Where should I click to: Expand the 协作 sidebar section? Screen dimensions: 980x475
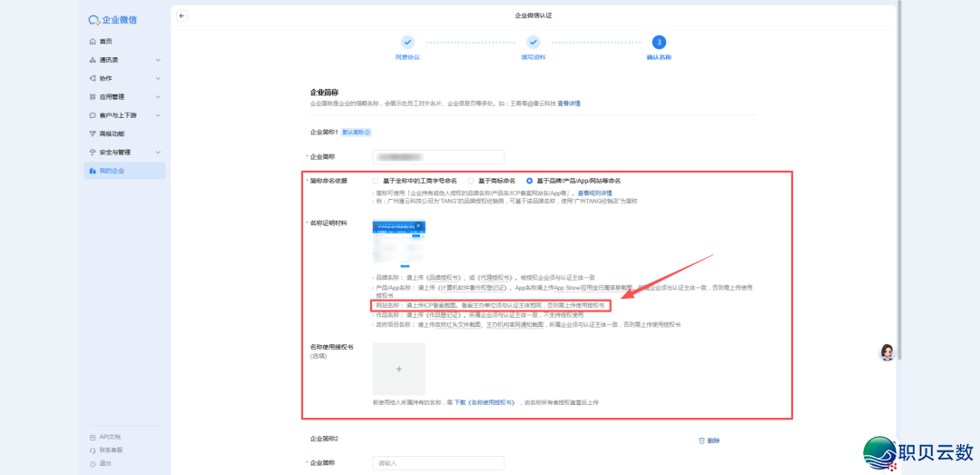(158, 78)
